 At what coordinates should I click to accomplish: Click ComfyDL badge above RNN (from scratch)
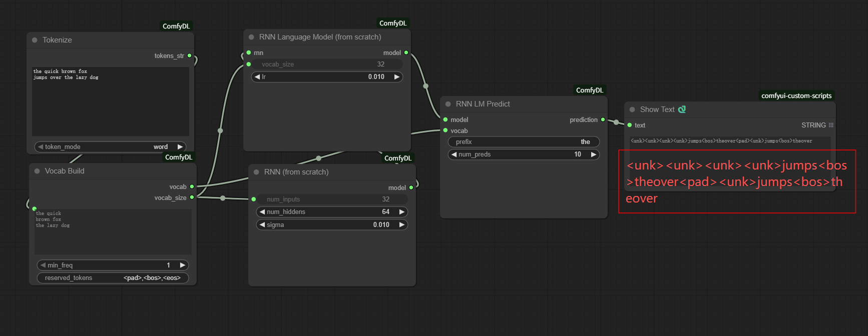coord(398,158)
